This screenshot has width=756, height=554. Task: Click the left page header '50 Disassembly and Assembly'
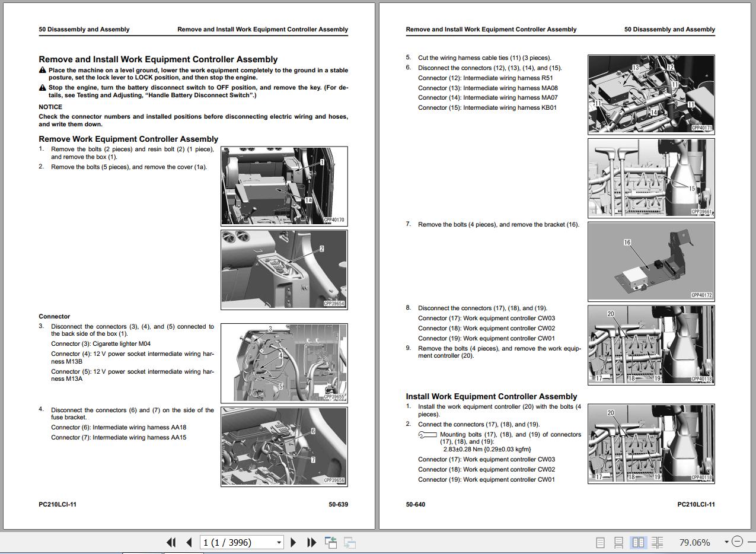click(84, 29)
